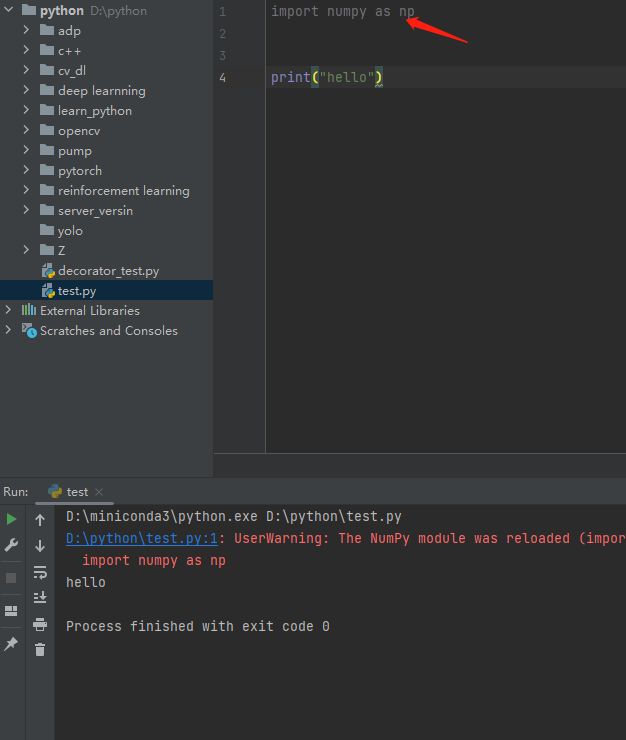Expand the pump folder
The image size is (626, 740).
click(26, 150)
